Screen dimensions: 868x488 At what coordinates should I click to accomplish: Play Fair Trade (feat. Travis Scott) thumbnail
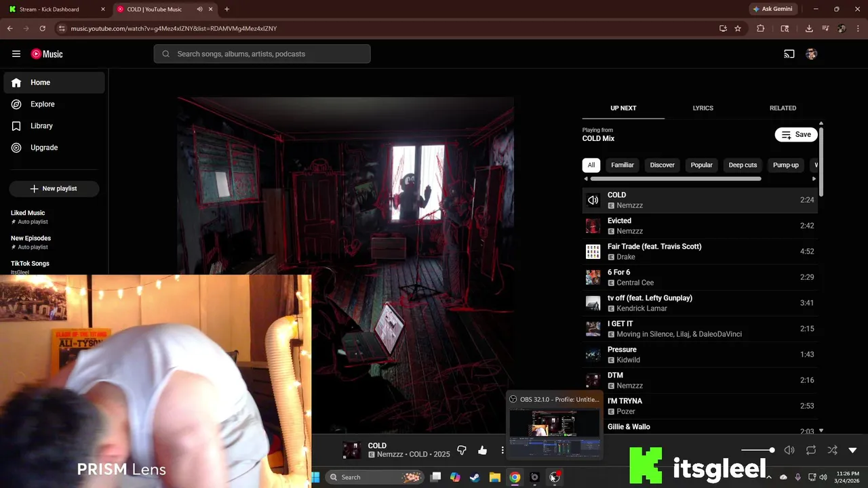click(x=593, y=251)
